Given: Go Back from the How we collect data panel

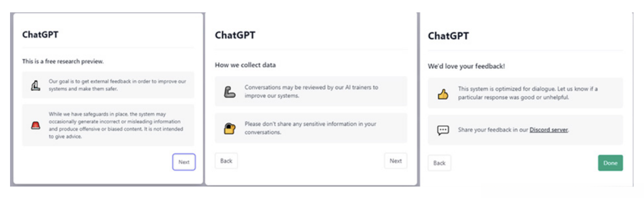Looking at the screenshot, I should coord(226,161).
